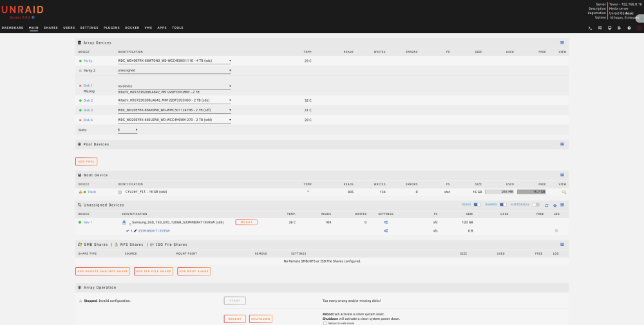Open the Disk 4 device dropdown
644x325 pixels.
[x=175, y=120]
